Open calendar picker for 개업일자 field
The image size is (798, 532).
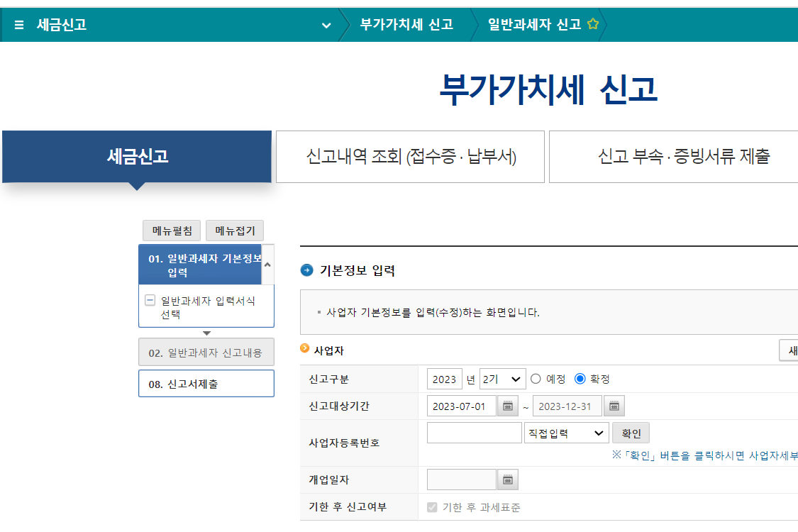pos(507,480)
